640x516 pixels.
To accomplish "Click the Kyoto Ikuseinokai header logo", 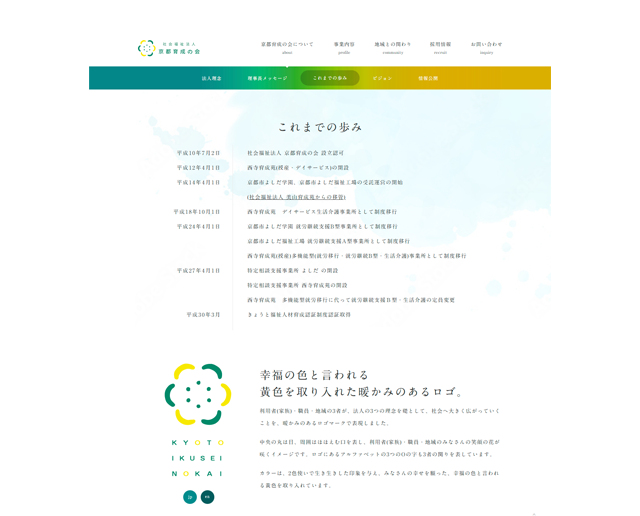I will coord(170,47).
